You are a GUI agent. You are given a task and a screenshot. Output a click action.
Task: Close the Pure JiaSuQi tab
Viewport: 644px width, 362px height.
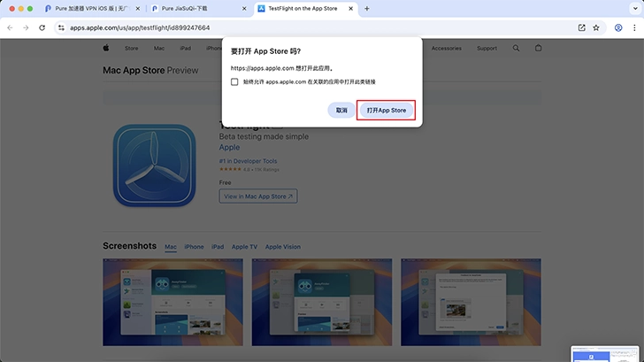pos(244,8)
